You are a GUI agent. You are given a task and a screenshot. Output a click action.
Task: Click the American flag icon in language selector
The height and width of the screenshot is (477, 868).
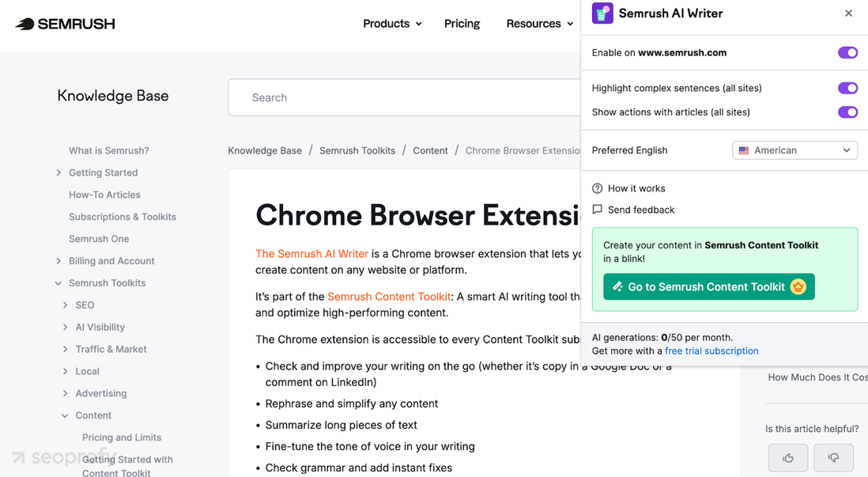(743, 150)
